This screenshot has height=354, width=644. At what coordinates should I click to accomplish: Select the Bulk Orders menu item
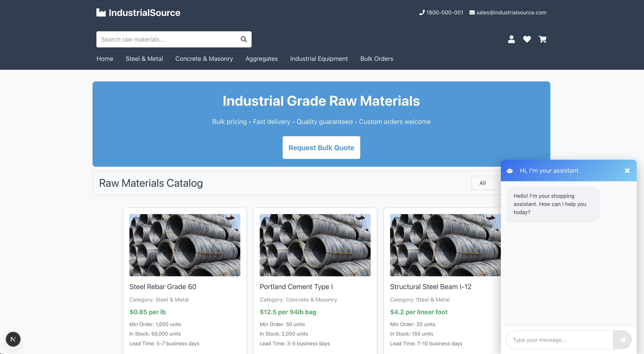pos(377,59)
